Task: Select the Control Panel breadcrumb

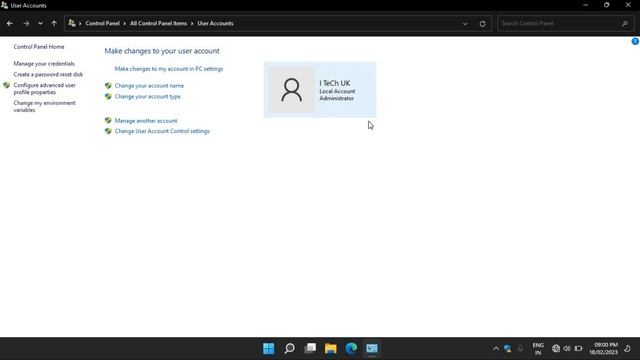Action: click(x=102, y=23)
